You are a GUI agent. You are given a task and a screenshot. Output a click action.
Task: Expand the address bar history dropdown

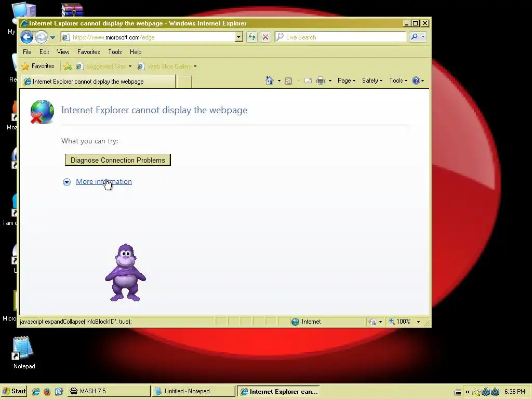[x=239, y=37]
